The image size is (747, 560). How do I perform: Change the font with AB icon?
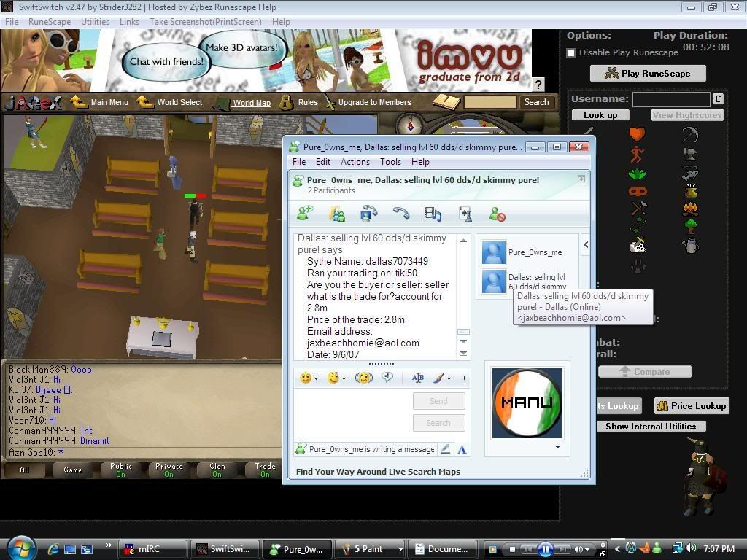click(x=417, y=378)
